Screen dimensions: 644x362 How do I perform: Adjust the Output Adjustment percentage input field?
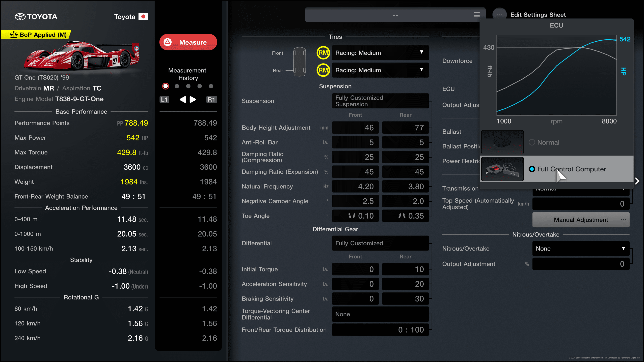click(580, 264)
